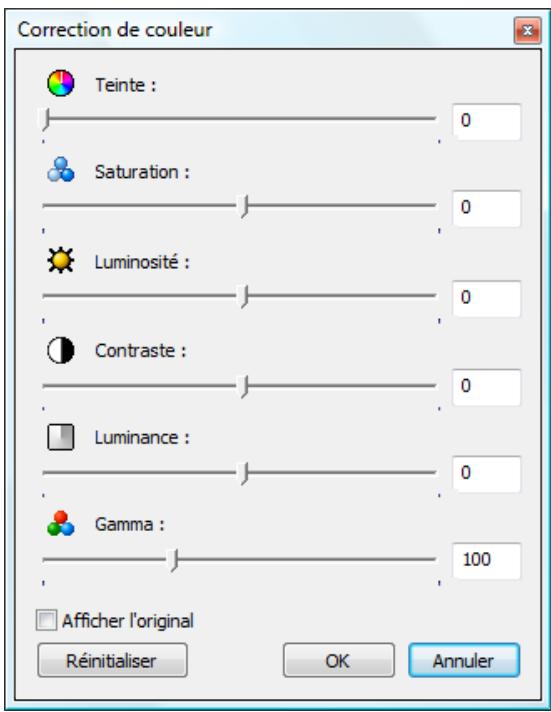Cancel changes with the Annuler button

(x=464, y=660)
